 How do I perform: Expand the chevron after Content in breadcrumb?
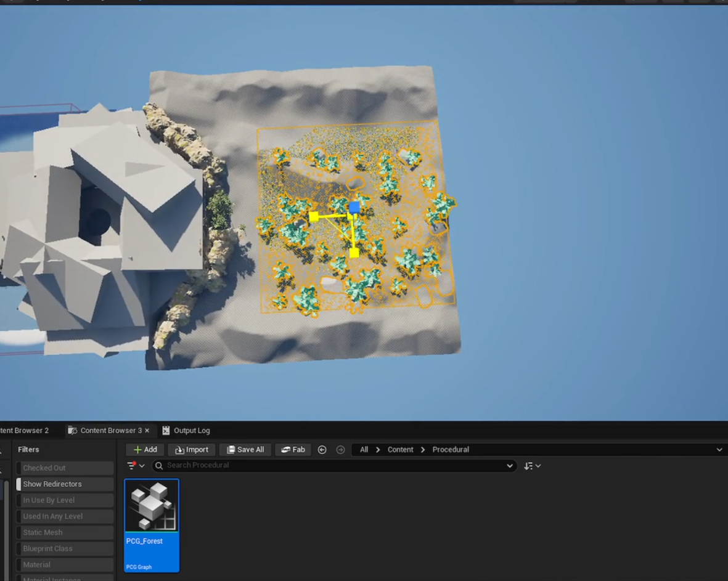click(423, 450)
